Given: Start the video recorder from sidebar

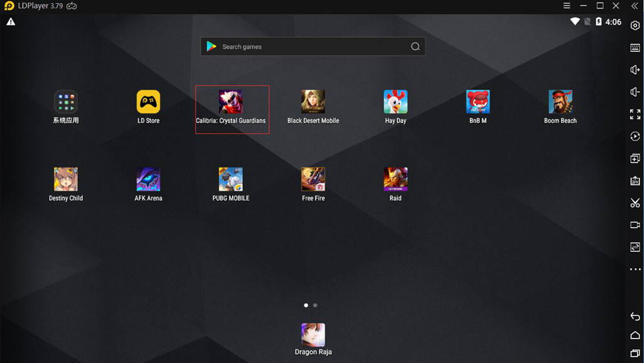Looking at the screenshot, I should [x=635, y=225].
